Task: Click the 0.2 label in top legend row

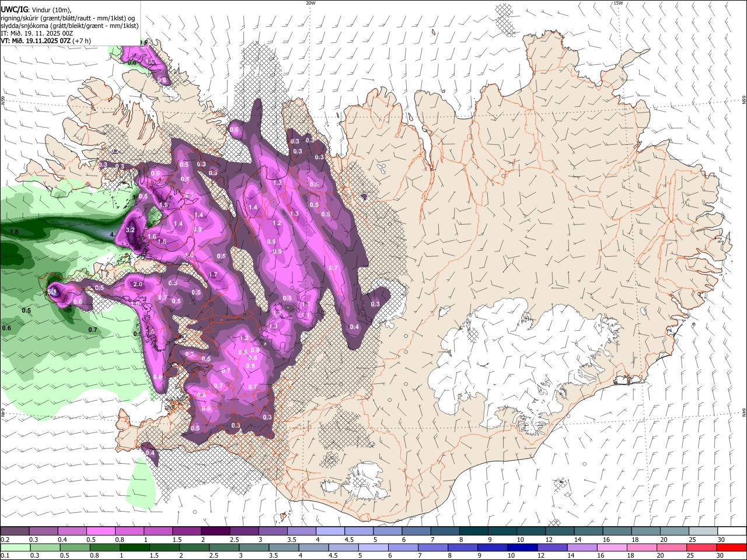Action: coord(5,540)
